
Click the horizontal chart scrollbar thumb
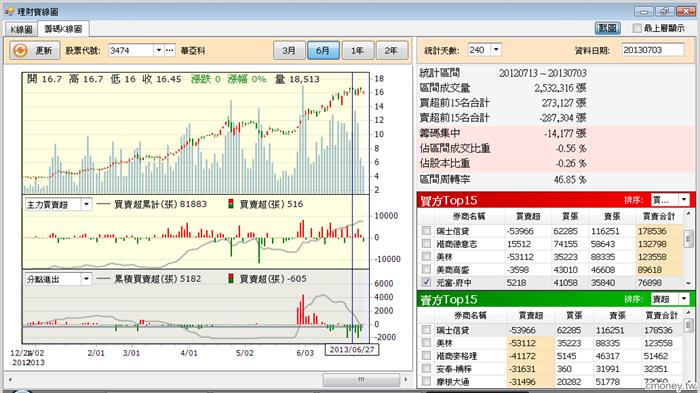[x=361, y=380]
